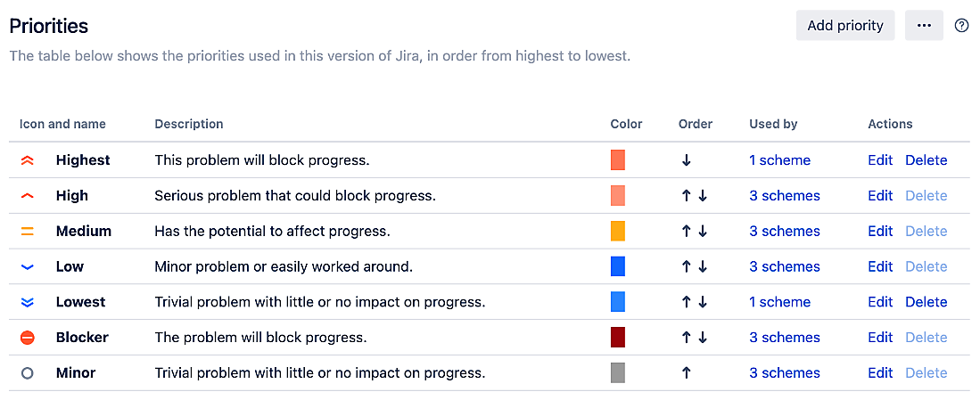Image resolution: width=980 pixels, height=400 pixels.
Task: Move Minor priority up with arrow
Action: [687, 373]
